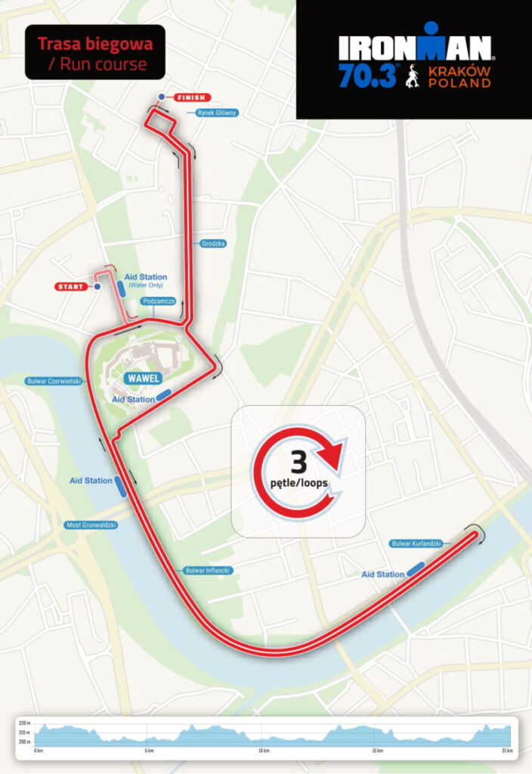This screenshot has height=774, width=532.
Task: Click the Aid Station marker near Most Grunwaldzki
Action: pyautogui.click(x=120, y=486)
